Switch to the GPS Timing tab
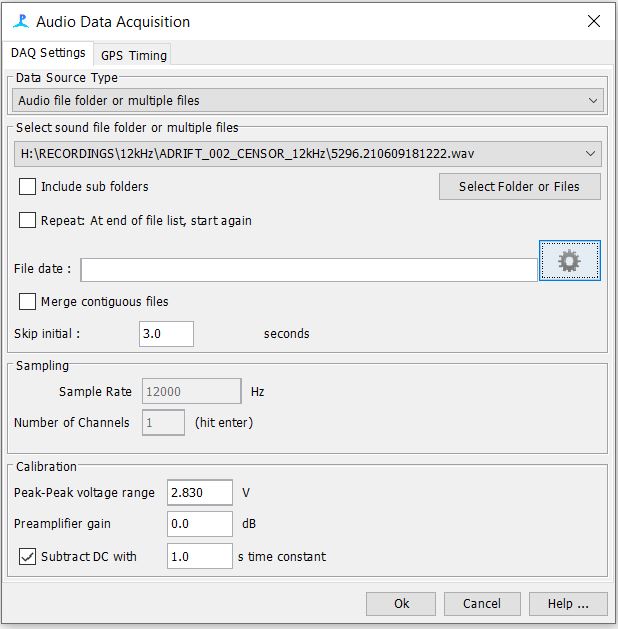The height and width of the screenshot is (629, 618). (x=134, y=55)
